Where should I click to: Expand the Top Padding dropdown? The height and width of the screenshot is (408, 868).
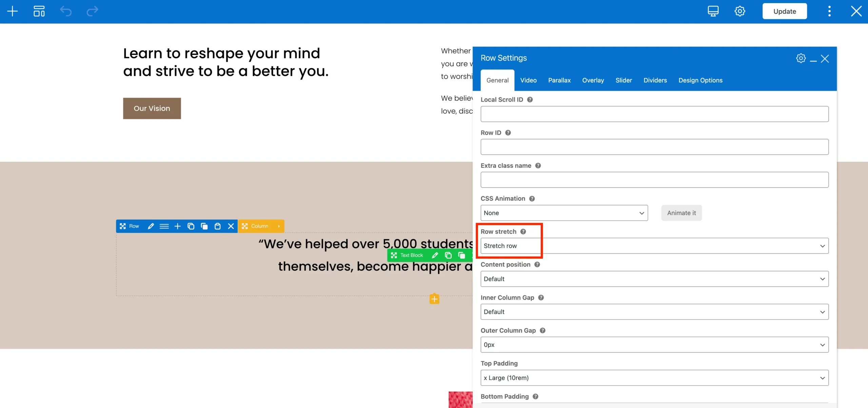[x=654, y=378]
